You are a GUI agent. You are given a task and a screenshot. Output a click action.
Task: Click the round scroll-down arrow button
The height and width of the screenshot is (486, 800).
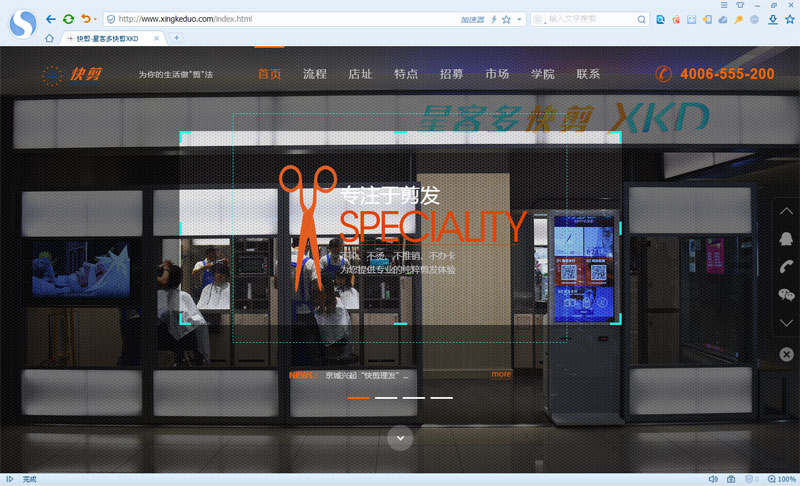[x=400, y=438]
